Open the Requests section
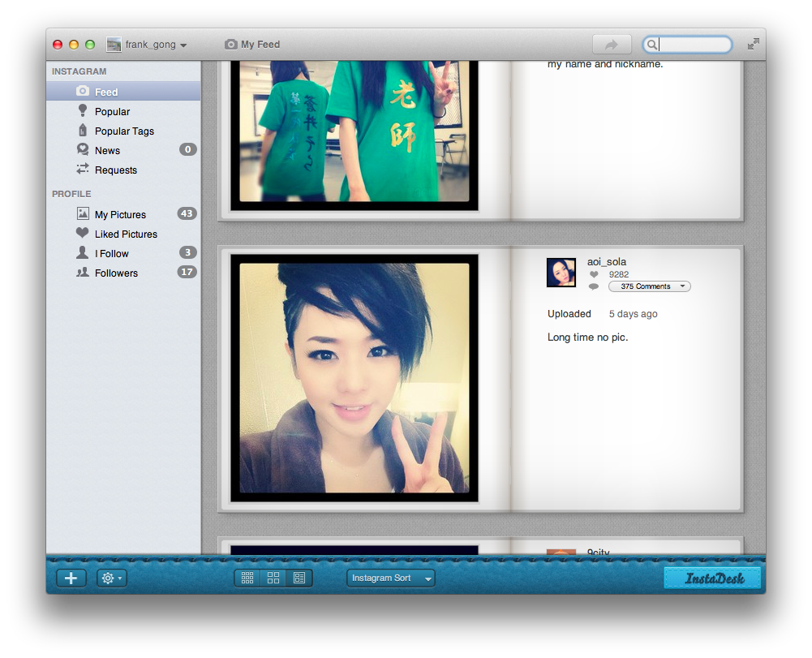812x658 pixels. pos(123,170)
